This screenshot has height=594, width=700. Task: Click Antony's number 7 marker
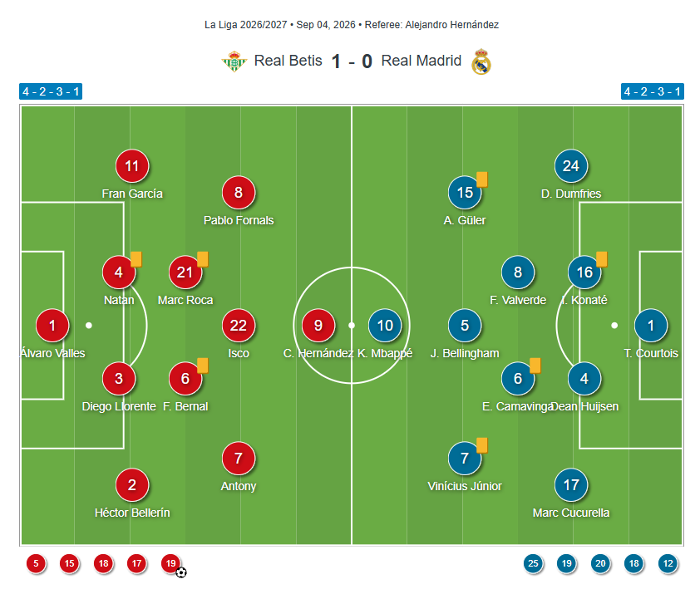(x=239, y=459)
